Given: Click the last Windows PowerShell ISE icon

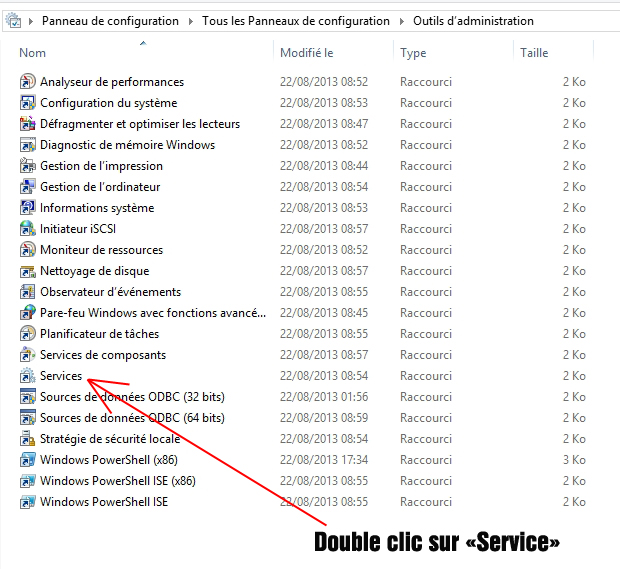Looking at the screenshot, I should pyautogui.click(x=28, y=501).
